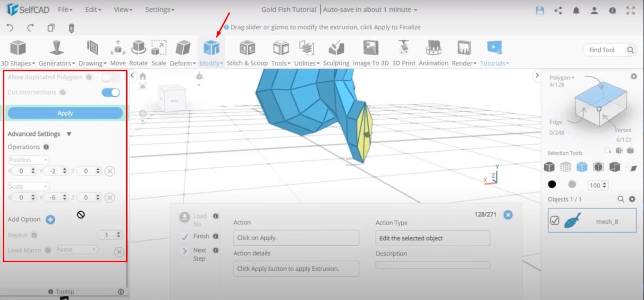The height and width of the screenshot is (300, 644).
Task: Click the black color swatch
Action: pyautogui.click(x=551, y=185)
